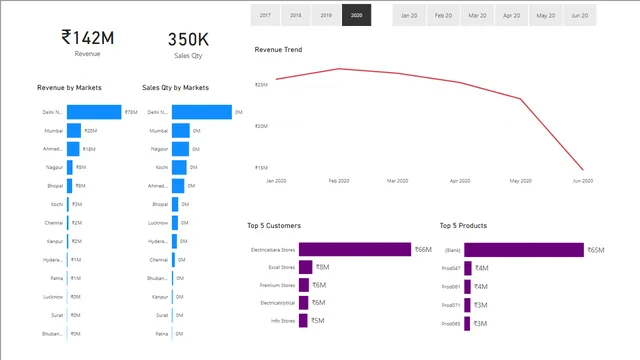Click Patna label in Revenue by Markets
Screen dimensions: 640x360
[x=57, y=278]
